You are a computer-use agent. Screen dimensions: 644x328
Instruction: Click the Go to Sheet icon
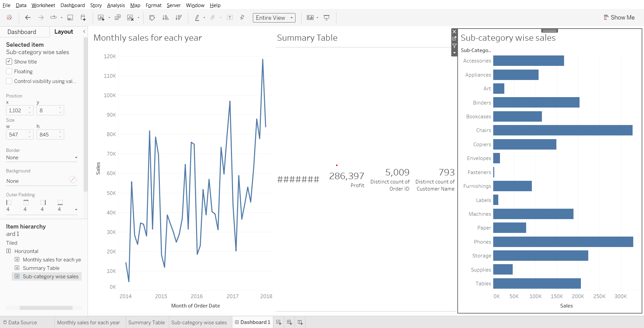coord(454,39)
